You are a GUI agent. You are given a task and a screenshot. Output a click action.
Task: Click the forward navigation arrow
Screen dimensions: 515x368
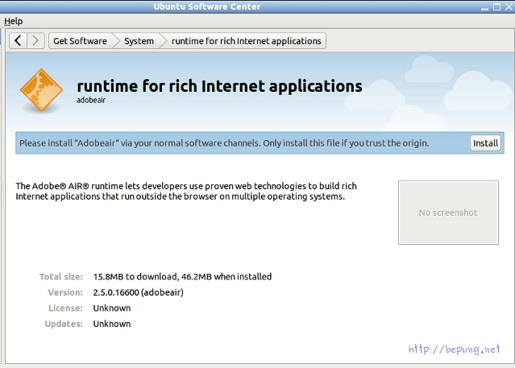click(x=36, y=41)
